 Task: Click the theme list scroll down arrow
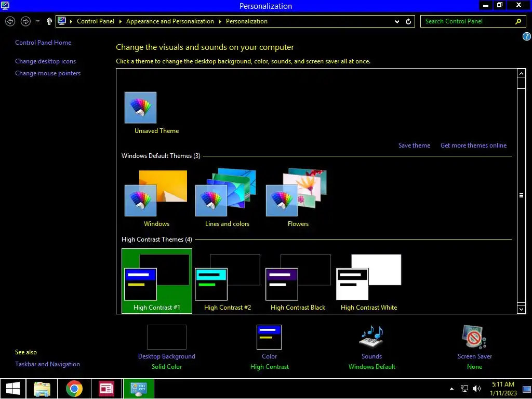522,309
